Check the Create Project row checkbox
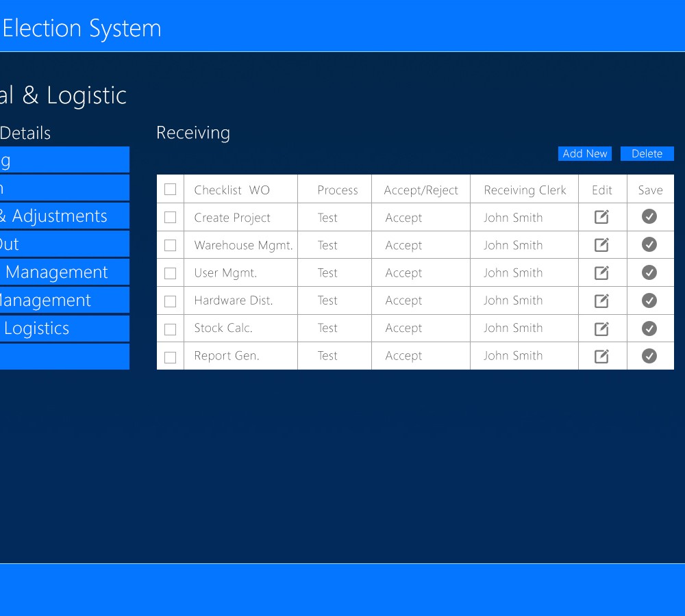 tap(171, 218)
